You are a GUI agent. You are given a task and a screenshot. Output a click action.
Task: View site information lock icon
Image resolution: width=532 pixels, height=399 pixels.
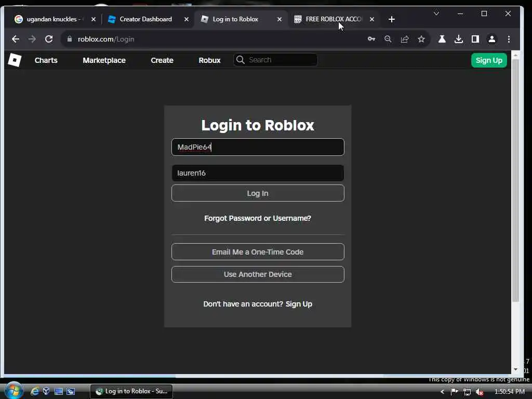pos(70,39)
